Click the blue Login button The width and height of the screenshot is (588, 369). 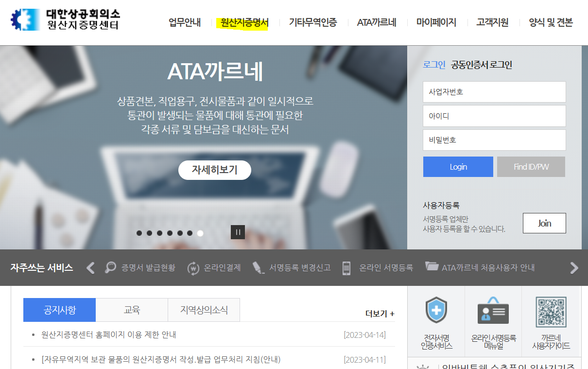[x=458, y=167]
